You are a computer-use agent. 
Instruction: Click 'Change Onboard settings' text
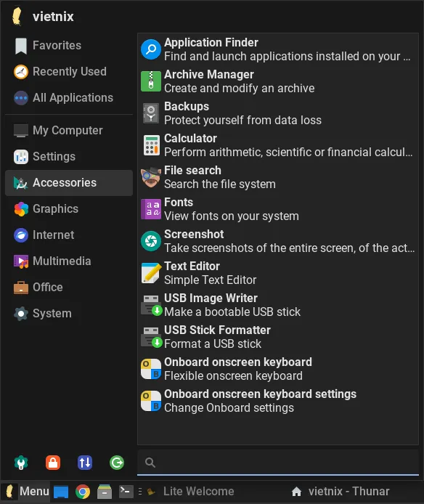pos(229,407)
